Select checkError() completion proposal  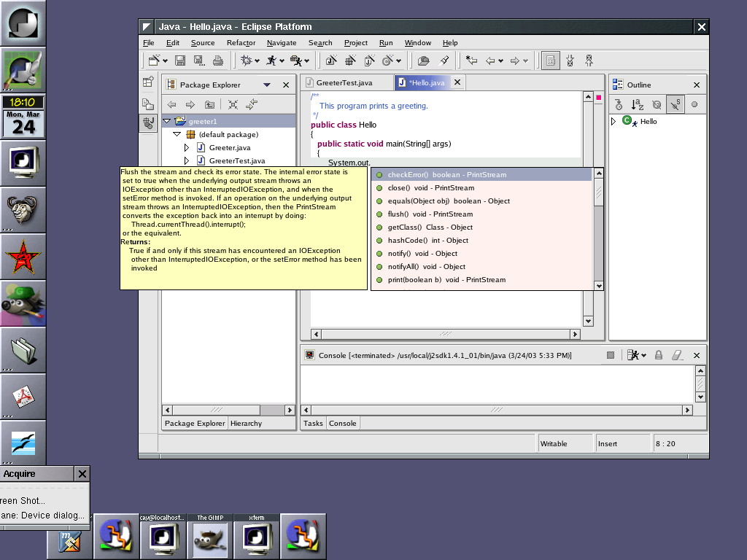[x=481, y=175]
